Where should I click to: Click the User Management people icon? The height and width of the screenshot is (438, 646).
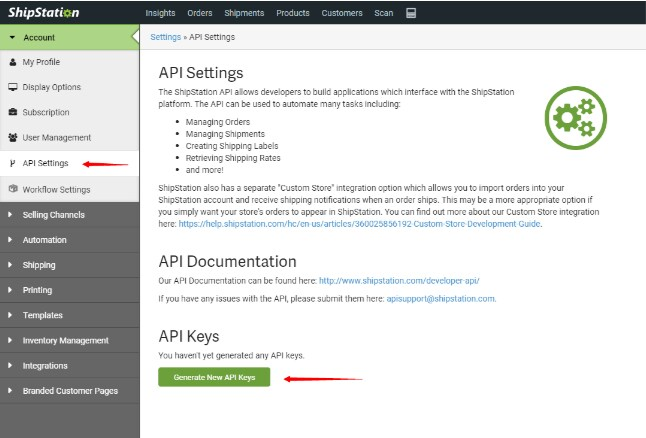[x=13, y=138]
